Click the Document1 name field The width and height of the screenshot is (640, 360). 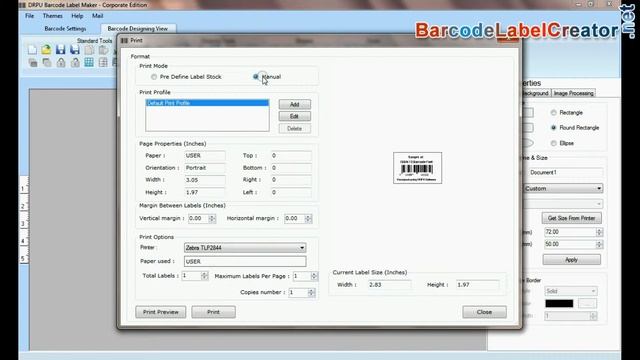point(564,173)
